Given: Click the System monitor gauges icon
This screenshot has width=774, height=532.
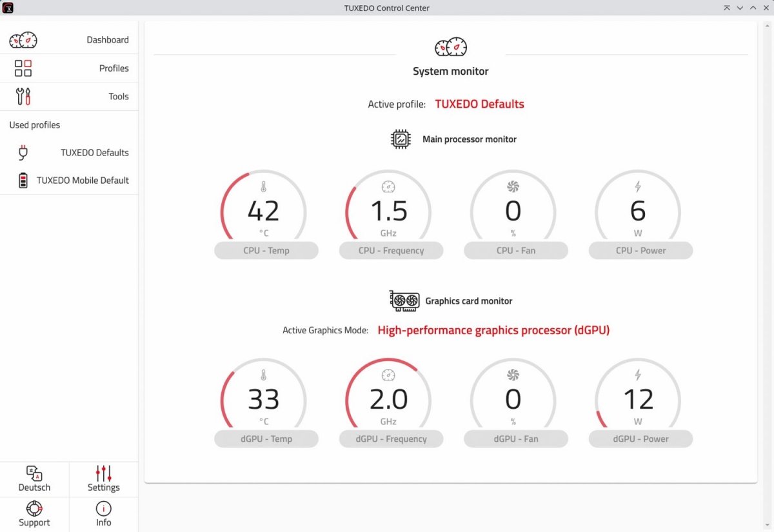Looking at the screenshot, I should (451, 47).
